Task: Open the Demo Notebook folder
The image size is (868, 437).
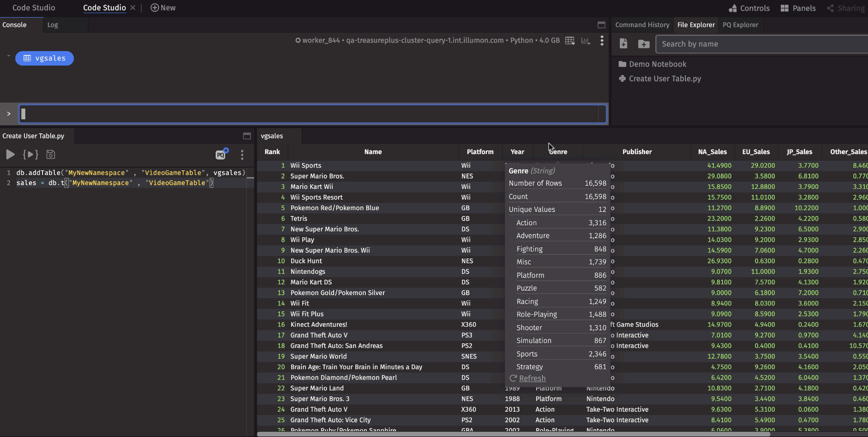Action: coord(652,64)
